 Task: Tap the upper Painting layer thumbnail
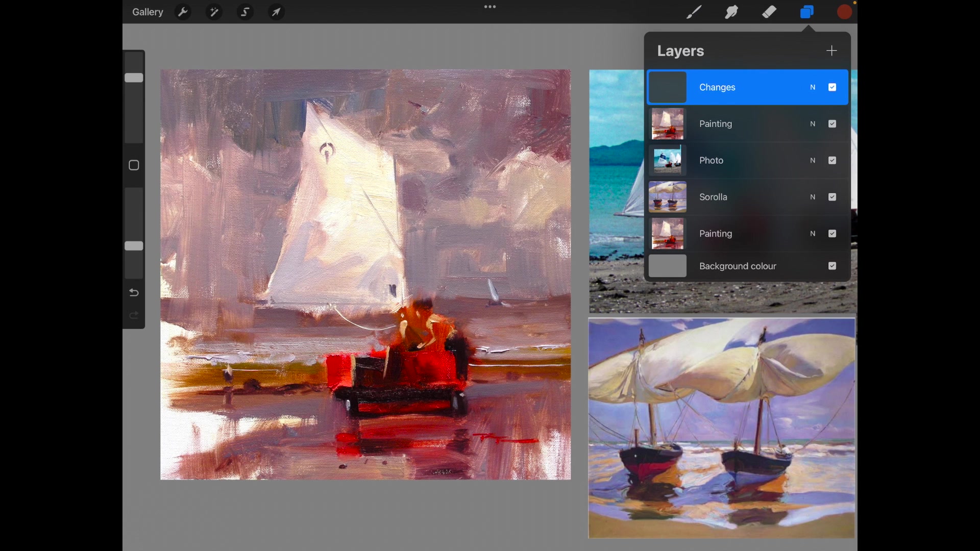[668, 124]
